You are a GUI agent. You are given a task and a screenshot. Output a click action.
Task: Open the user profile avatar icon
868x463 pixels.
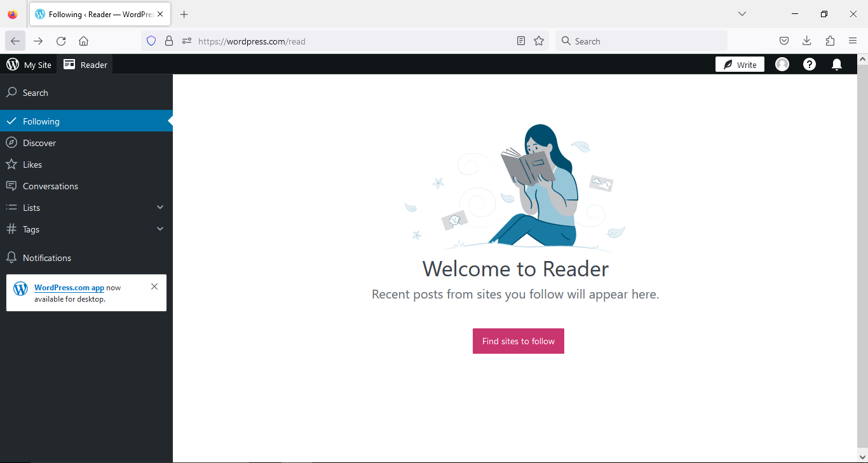(782, 64)
